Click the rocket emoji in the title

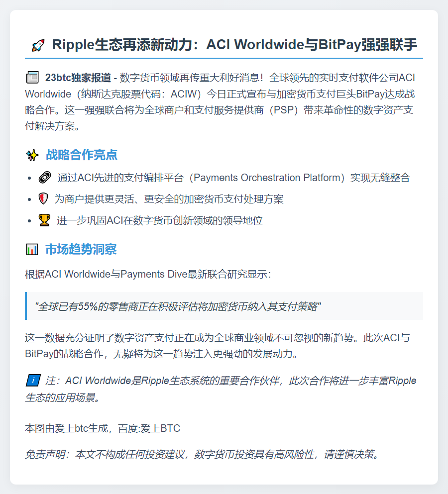38,45
